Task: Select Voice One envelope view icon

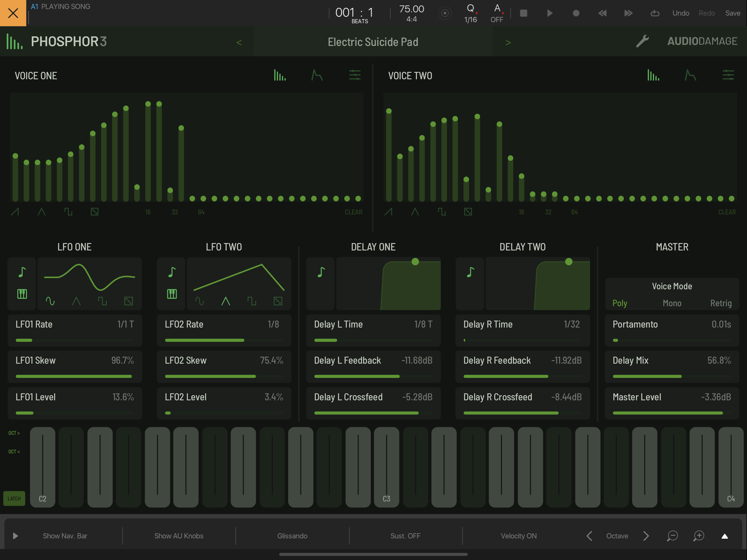Action: (x=317, y=75)
